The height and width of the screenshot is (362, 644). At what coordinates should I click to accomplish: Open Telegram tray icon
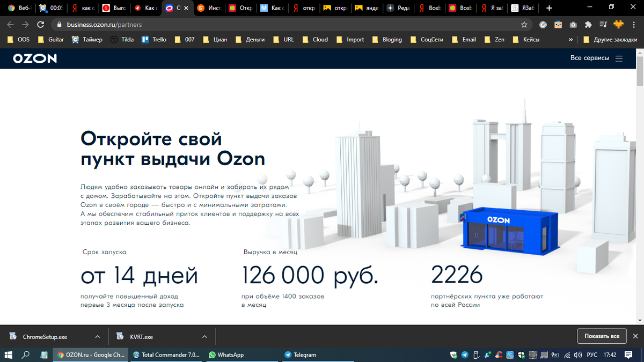[x=465, y=355]
